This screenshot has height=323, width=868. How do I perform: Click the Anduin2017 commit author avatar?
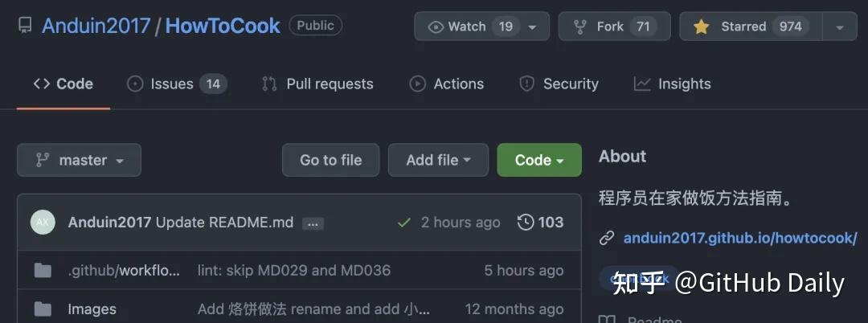point(43,223)
